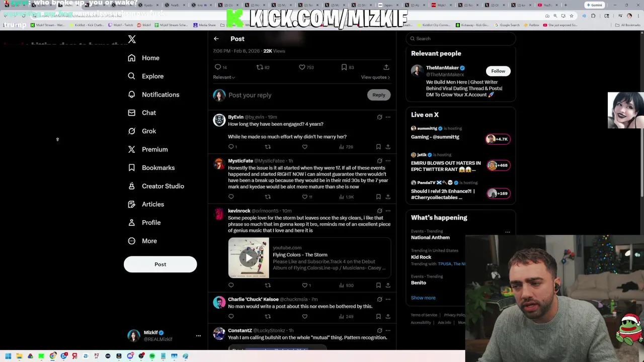Open more options on MysticFate reply
The image size is (644, 362).
(388, 161)
